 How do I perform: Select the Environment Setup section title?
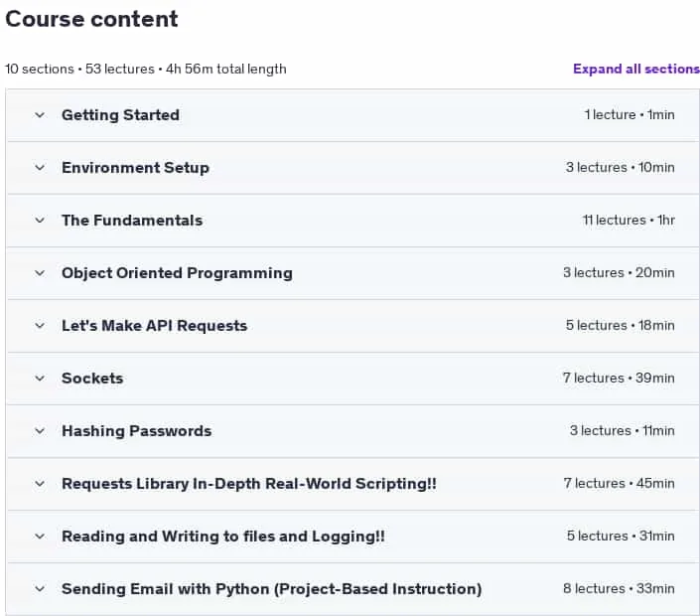[135, 168]
